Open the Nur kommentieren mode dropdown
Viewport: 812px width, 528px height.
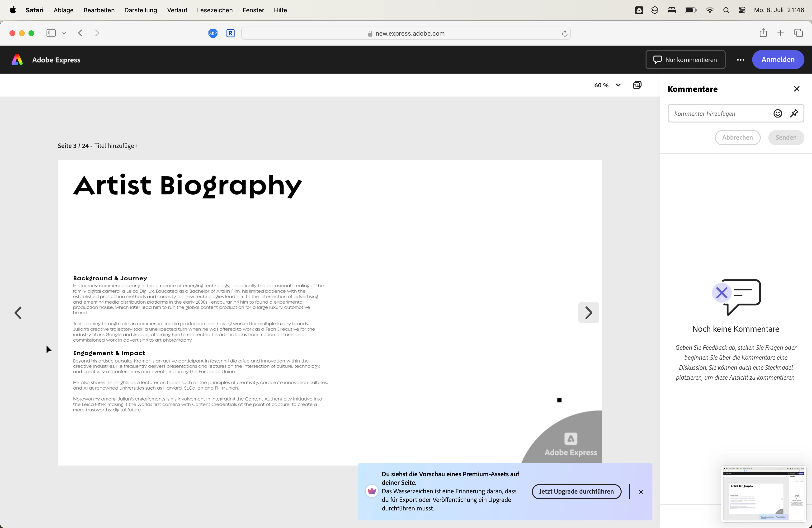(x=685, y=60)
